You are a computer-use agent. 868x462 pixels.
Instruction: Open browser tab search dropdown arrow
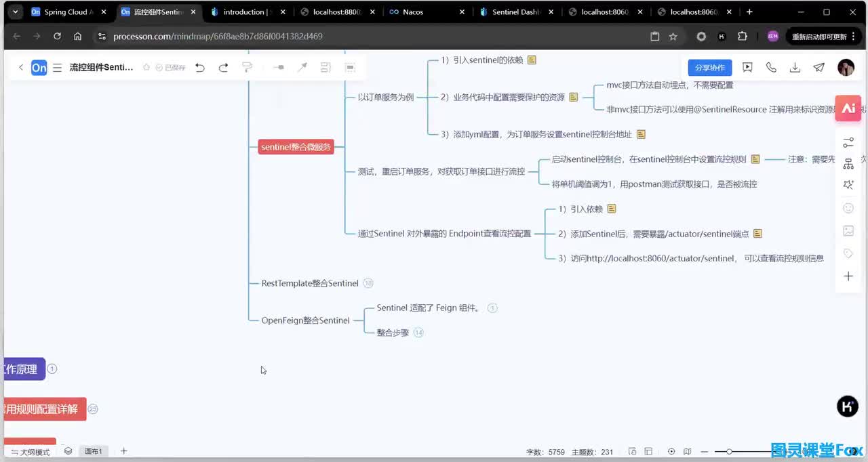(x=14, y=12)
